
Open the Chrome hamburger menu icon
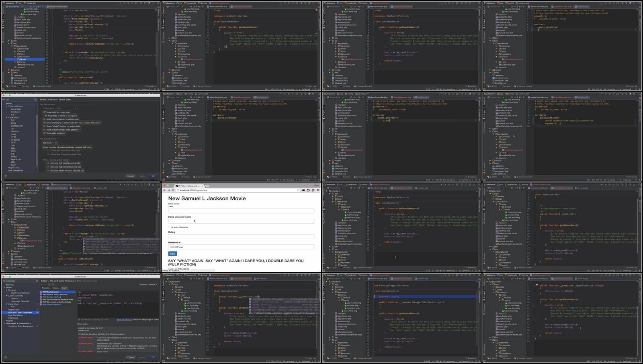point(318,190)
